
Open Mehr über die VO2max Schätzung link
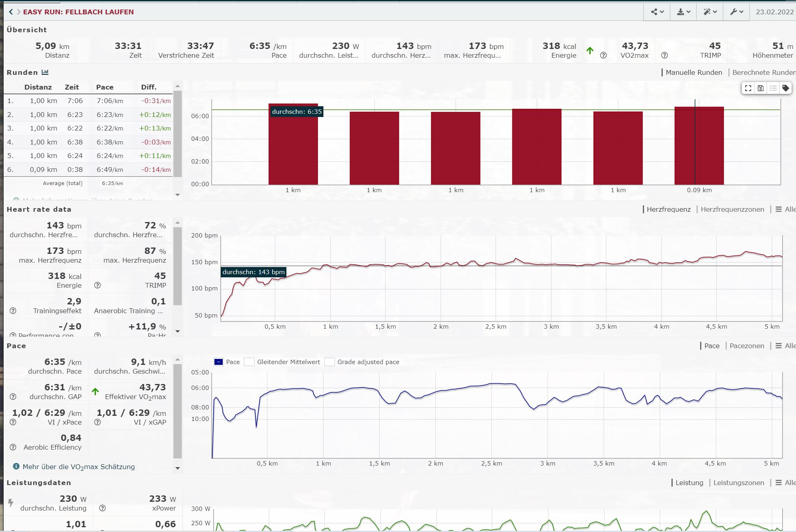78,467
